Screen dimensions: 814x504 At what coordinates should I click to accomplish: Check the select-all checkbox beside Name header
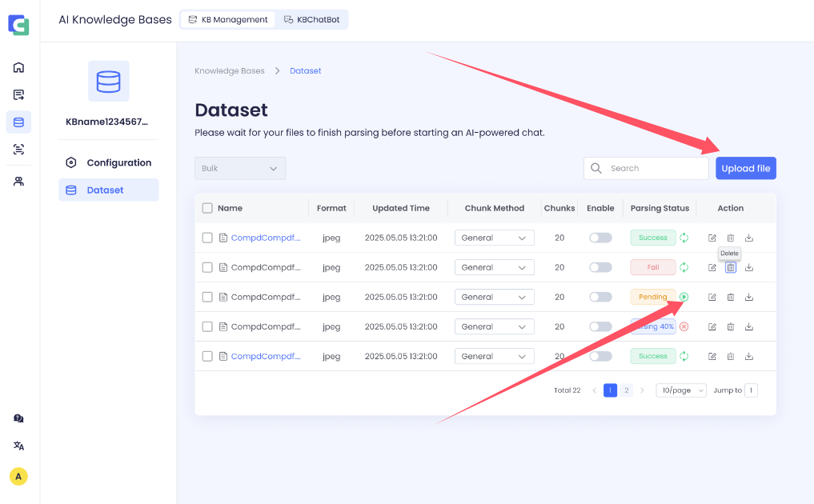(207, 208)
